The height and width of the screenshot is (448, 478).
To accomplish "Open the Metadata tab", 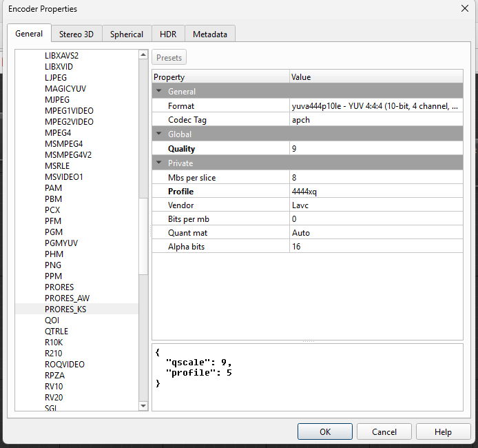I will [210, 34].
